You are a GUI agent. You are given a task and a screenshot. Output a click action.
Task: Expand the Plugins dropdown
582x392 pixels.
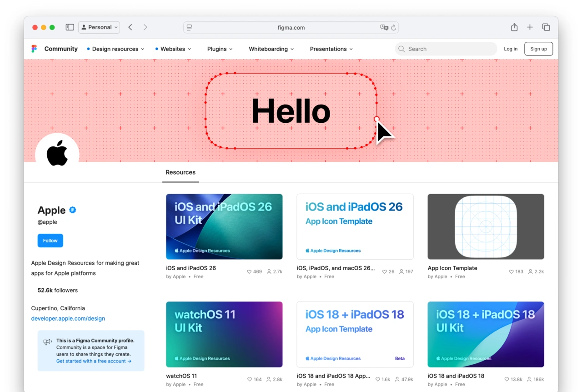point(220,49)
